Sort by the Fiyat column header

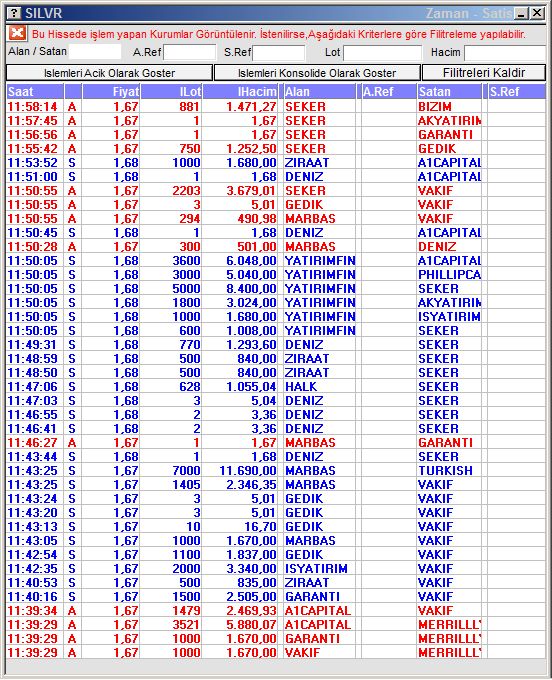(x=111, y=92)
